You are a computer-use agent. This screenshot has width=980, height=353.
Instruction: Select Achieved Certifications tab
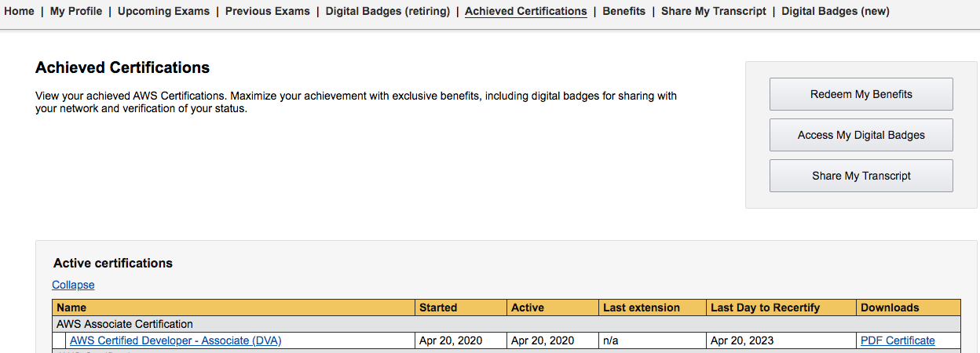(526, 11)
